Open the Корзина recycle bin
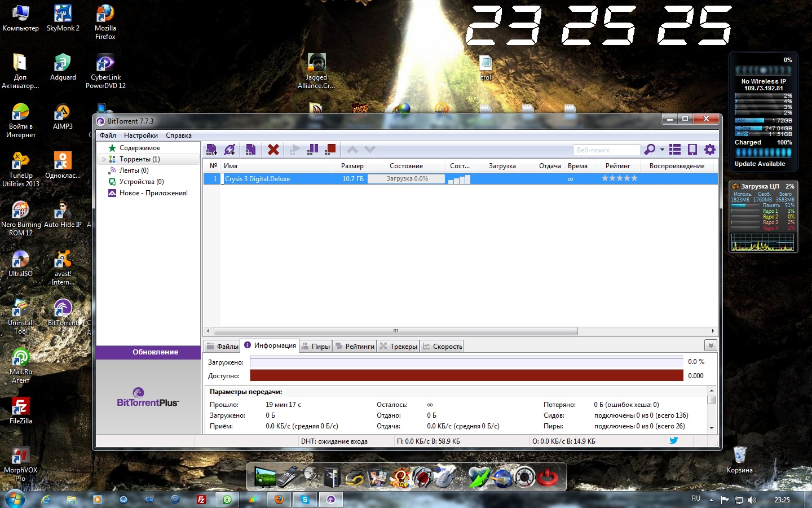The height and width of the screenshot is (508, 812). 739,460
